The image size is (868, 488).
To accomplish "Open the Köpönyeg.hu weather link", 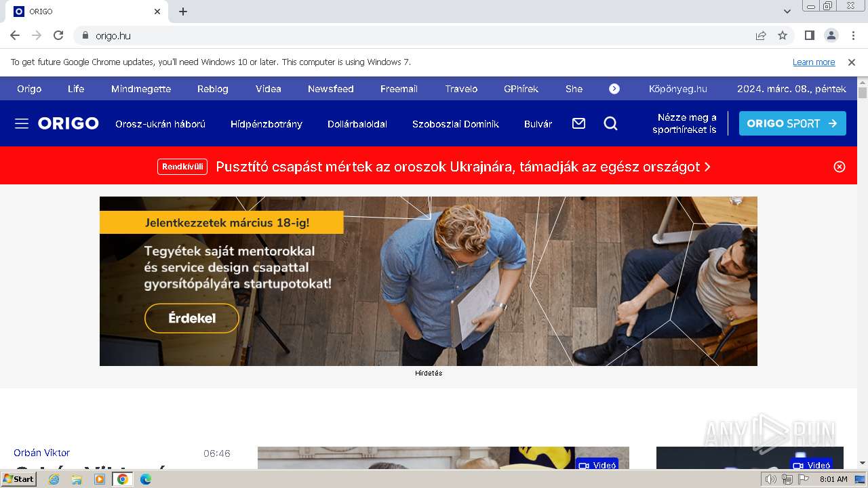I will pyautogui.click(x=678, y=89).
